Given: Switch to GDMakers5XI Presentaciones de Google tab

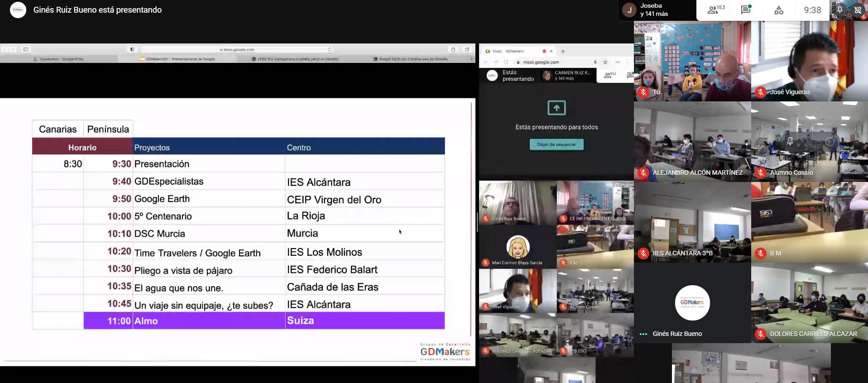Looking at the screenshot, I should 177,59.
